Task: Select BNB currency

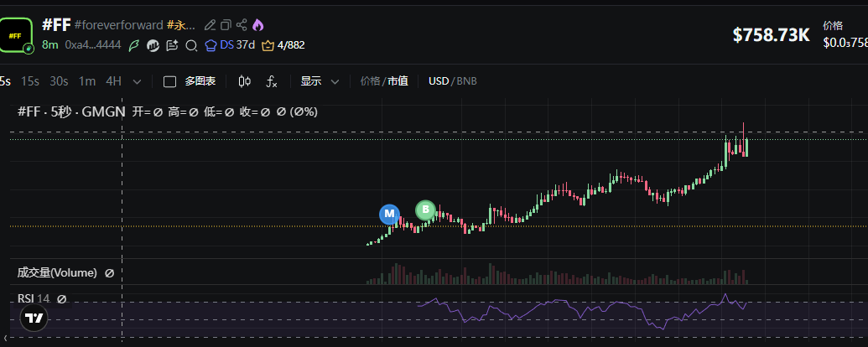Action: (x=466, y=81)
